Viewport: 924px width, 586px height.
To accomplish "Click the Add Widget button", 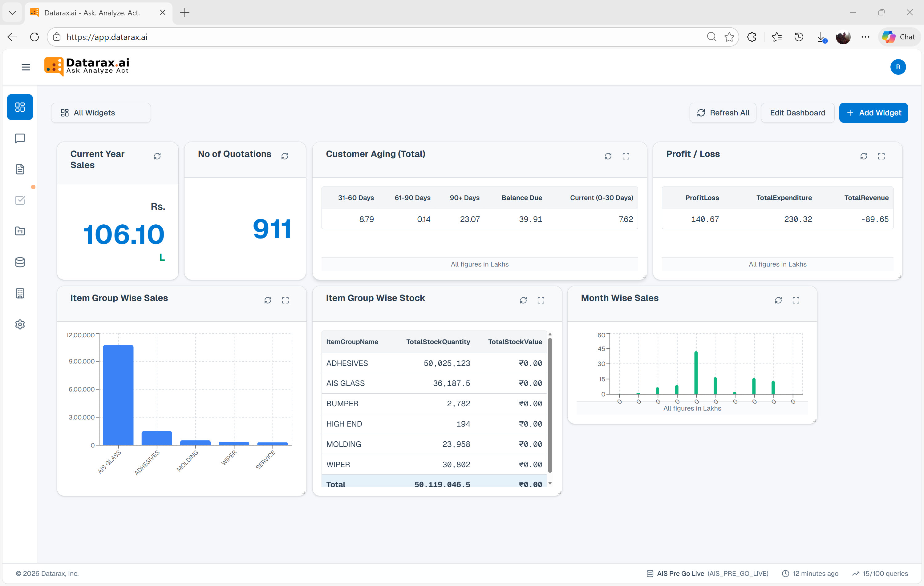I will [x=874, y=113].
